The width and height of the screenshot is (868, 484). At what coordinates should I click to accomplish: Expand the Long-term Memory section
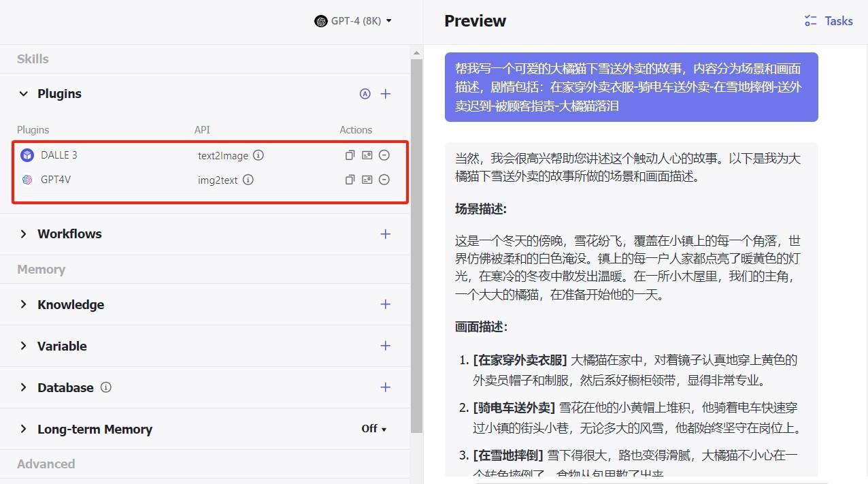coord(24,429)
